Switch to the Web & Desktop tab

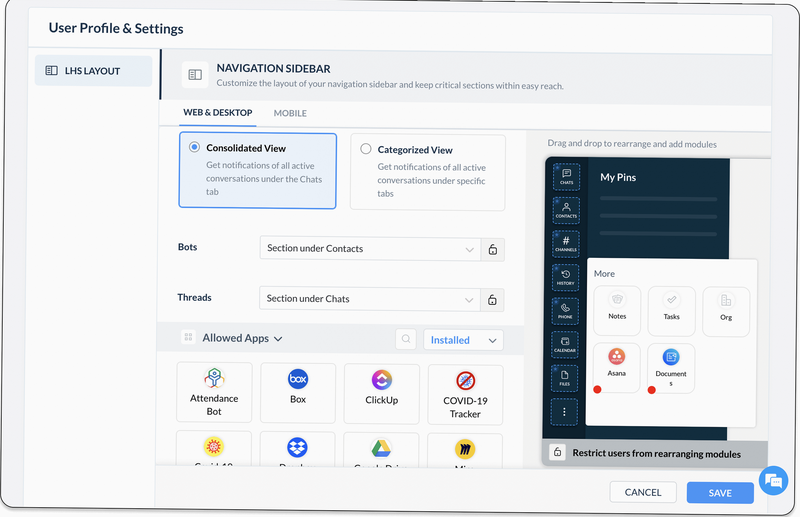218,112
